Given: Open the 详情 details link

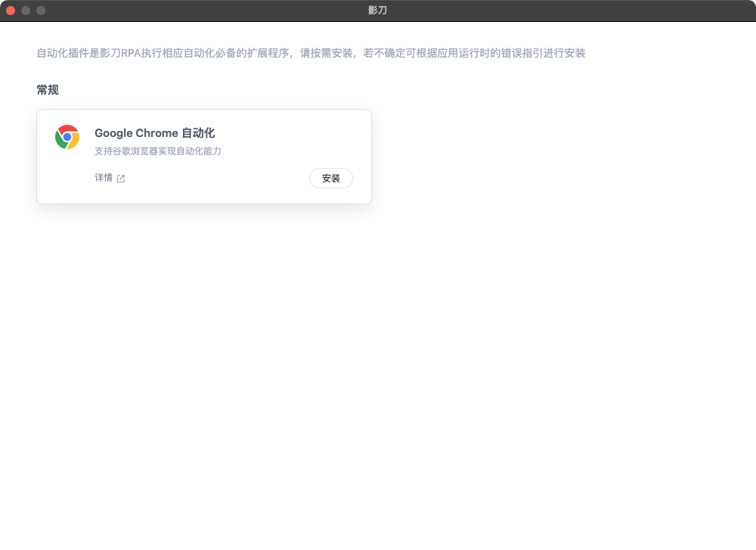Looking at the screenshot, I should pyautogui.click(x=103, y=178).
